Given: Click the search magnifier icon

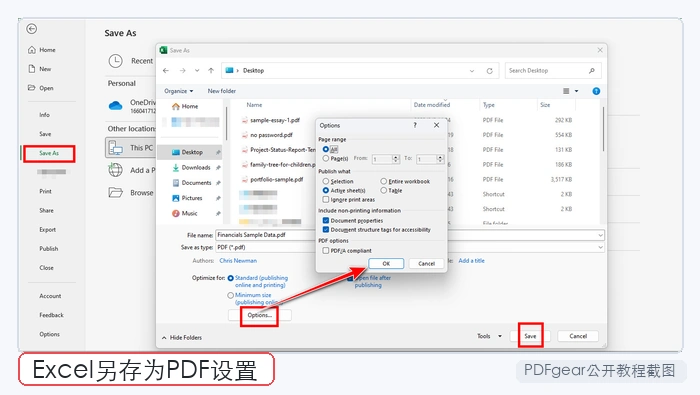Looking at the screenshot, I should (592, 71).
